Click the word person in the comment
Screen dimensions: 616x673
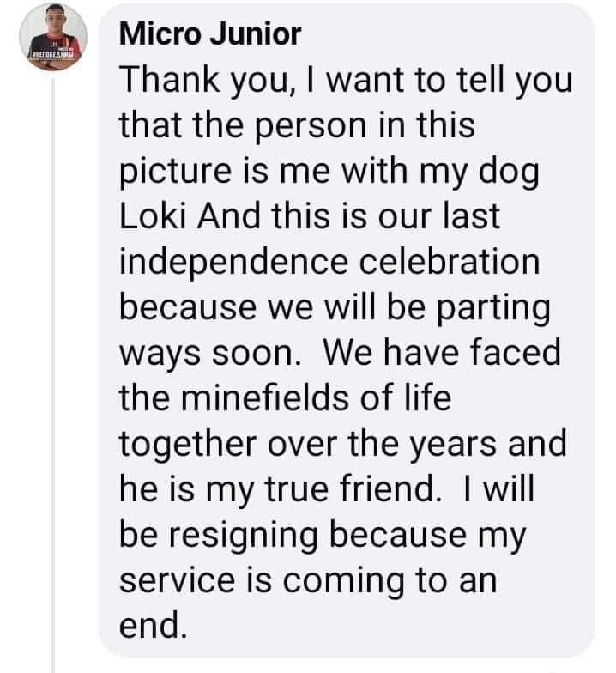pos(312,127)
